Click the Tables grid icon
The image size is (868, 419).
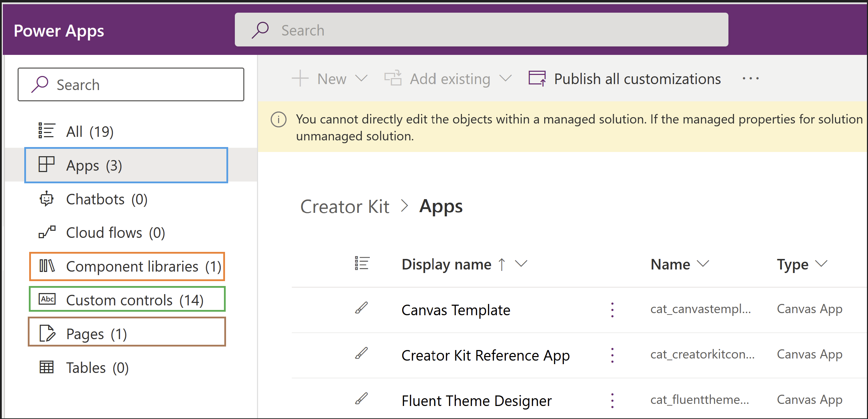point(46,367)
